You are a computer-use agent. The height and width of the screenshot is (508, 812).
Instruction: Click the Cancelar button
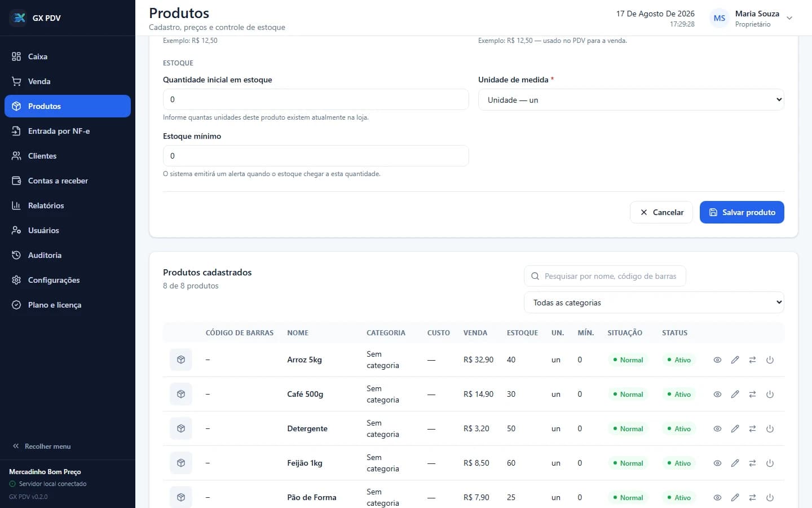click(x=661, y=212)
